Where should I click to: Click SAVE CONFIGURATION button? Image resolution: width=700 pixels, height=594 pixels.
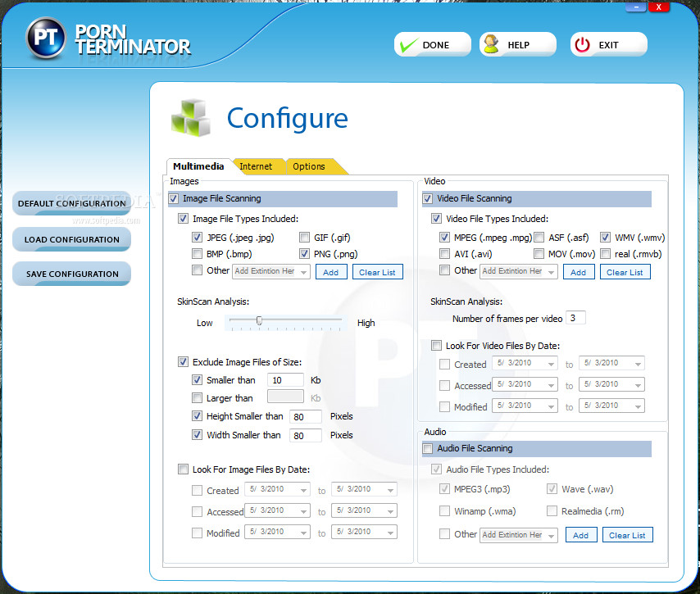point(72,274)
